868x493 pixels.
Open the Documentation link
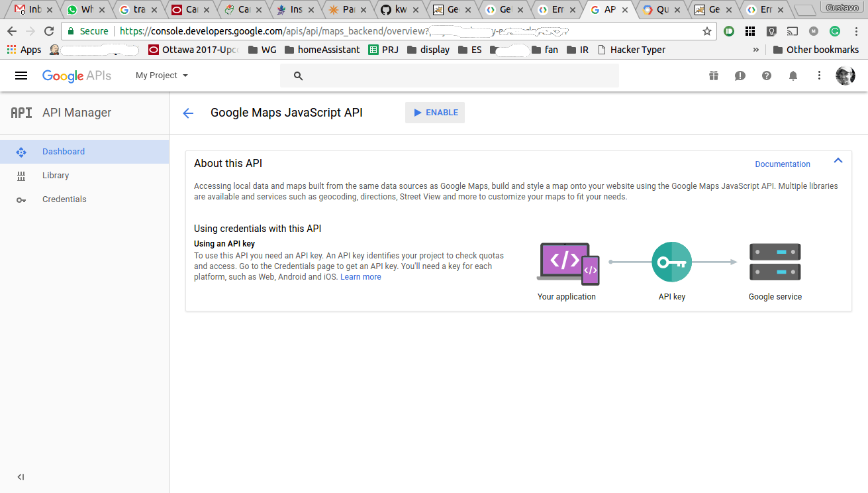[783, 164]
